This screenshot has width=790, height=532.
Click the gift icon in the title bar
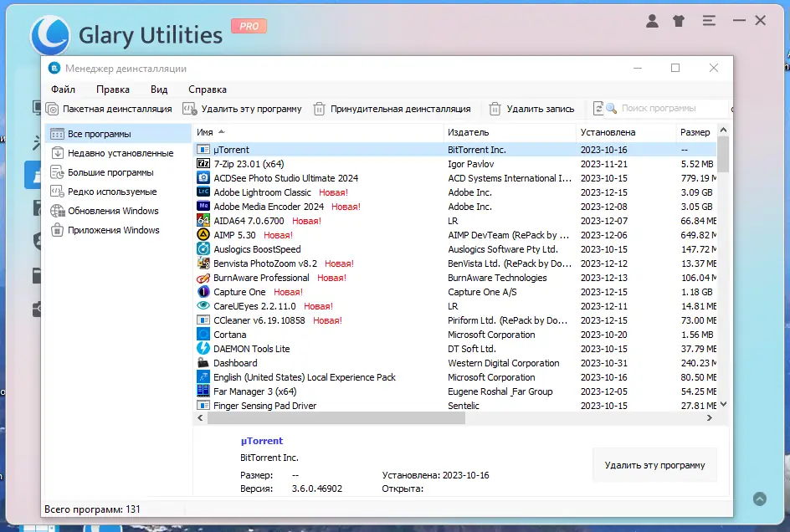679,21
